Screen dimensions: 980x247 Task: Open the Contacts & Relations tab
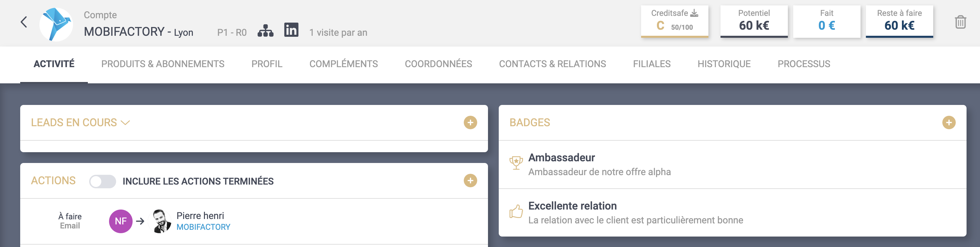point(552,64)
